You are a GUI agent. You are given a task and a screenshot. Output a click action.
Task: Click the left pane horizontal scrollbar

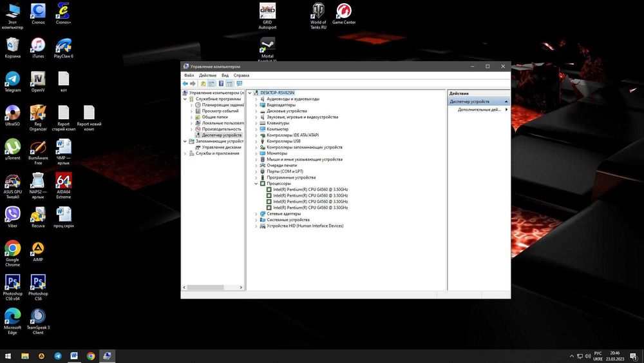pyautogui.click(x=206, y=288)
